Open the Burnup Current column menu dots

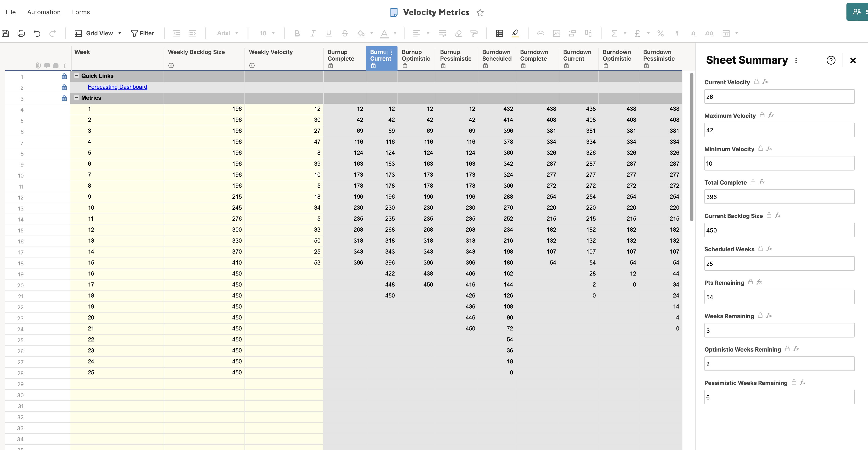click(x=391, y=53)
